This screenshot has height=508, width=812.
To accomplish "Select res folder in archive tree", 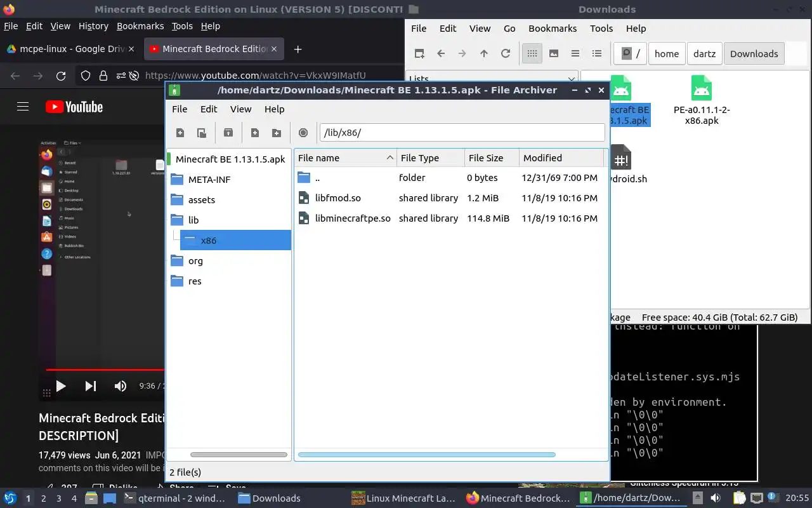I will (x=195, y=281).
